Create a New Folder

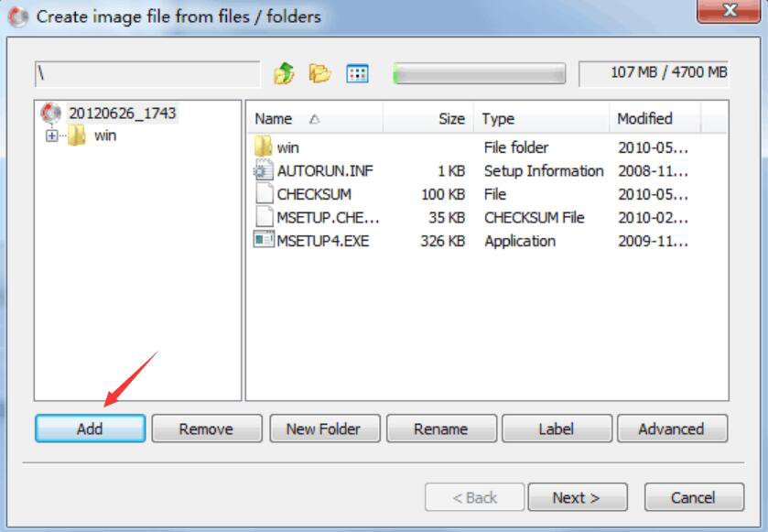click(x=324, y=429)
